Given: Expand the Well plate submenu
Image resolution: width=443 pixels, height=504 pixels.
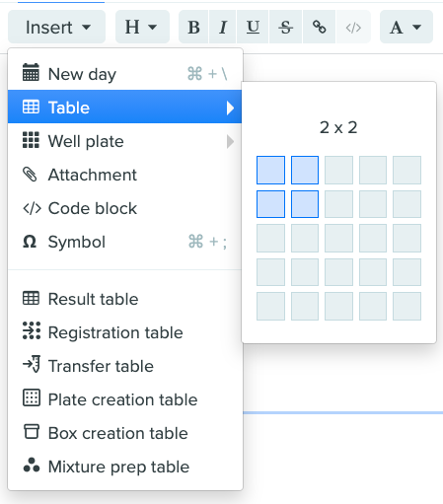Looking at the screenshot, I should (x=124, y=141).
